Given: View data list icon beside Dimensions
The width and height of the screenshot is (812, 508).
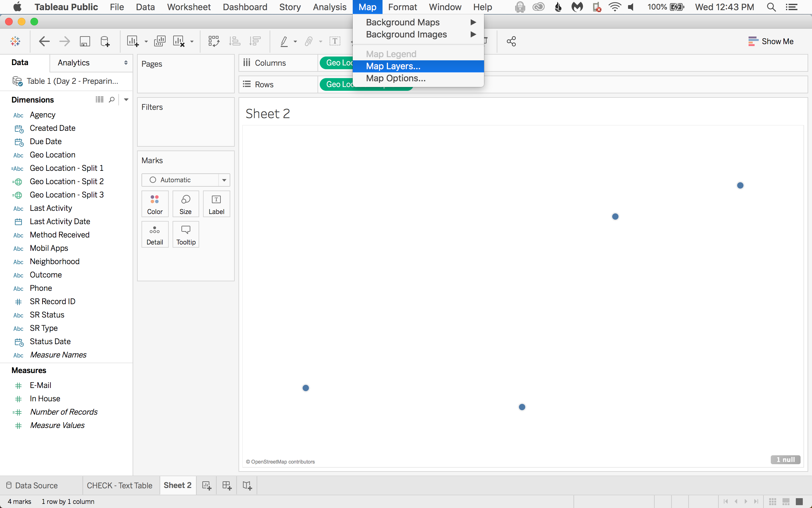Looking at the screenshot, I should (99, 100).
